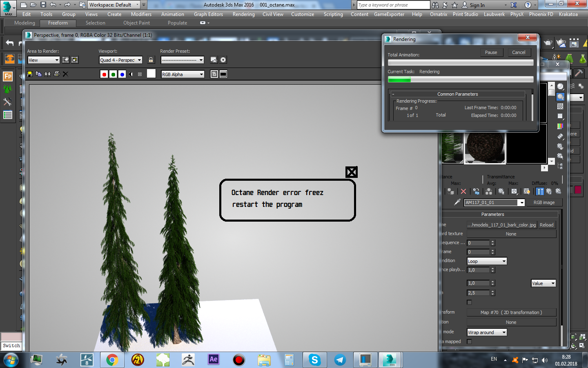Screen dimensions: 588x368
Task: Toggle the red channel display
Action: (104, 74)
